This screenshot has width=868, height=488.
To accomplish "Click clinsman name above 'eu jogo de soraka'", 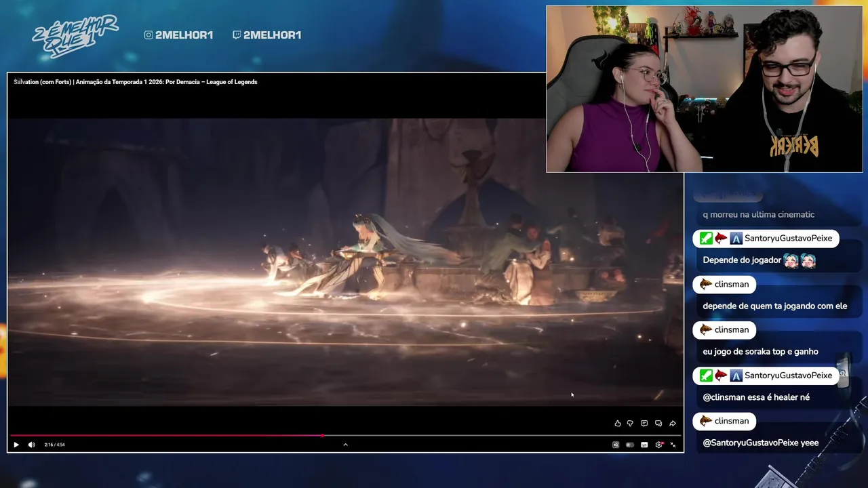I will tap(732, 329).
